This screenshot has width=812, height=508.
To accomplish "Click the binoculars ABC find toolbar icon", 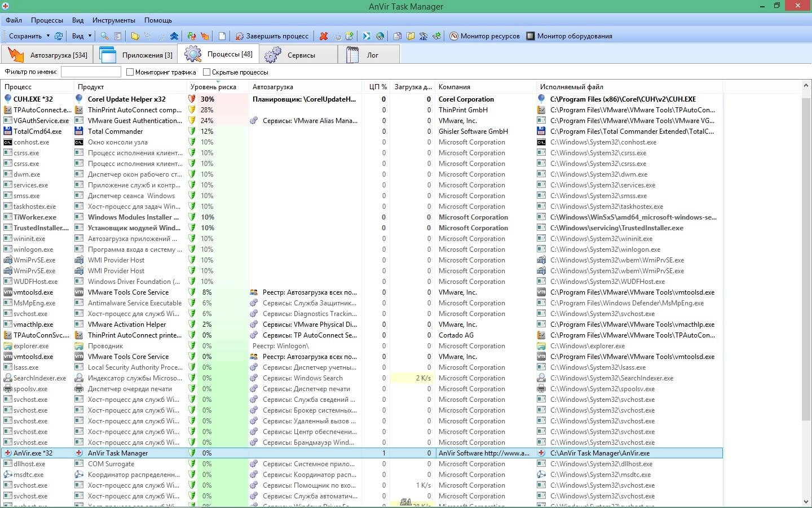I will pos(423,36).
